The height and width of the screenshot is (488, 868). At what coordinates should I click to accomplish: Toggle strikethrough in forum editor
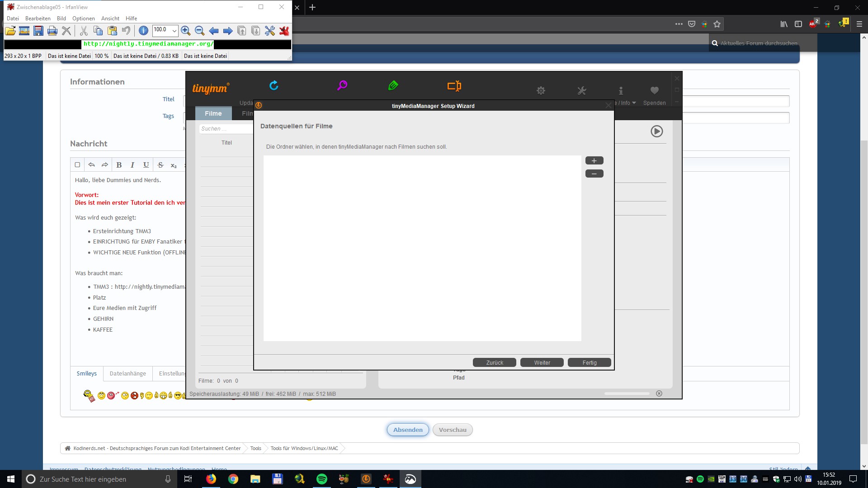(x=160, y=165)
